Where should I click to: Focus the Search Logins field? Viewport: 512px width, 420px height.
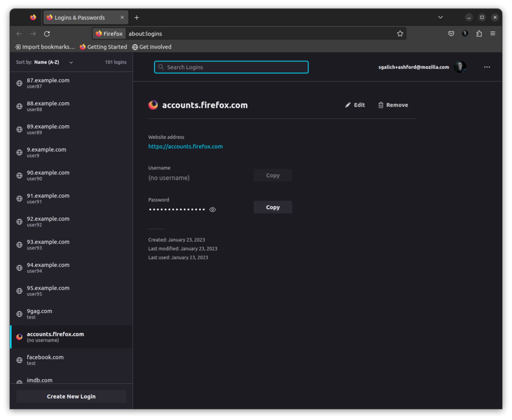pyautogui.click(x=231, y=67)
